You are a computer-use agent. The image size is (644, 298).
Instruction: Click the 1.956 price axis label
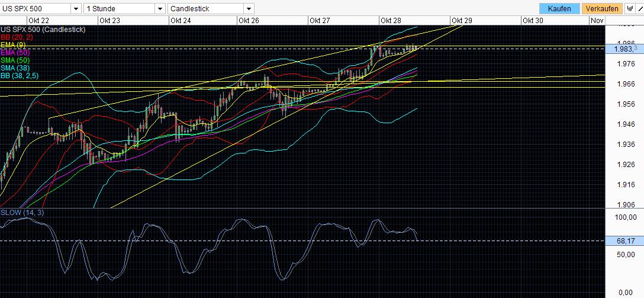tap(626, 104)
